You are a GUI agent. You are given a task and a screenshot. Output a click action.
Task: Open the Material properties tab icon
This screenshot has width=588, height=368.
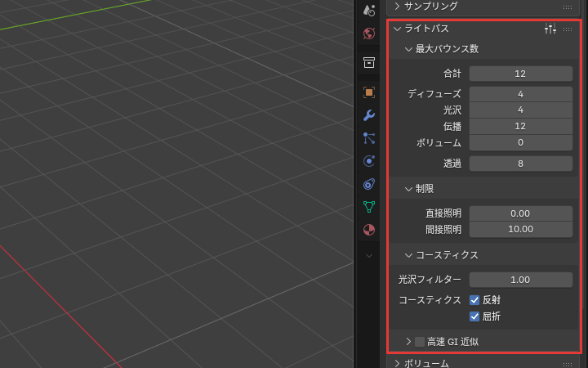click(369, 230)
